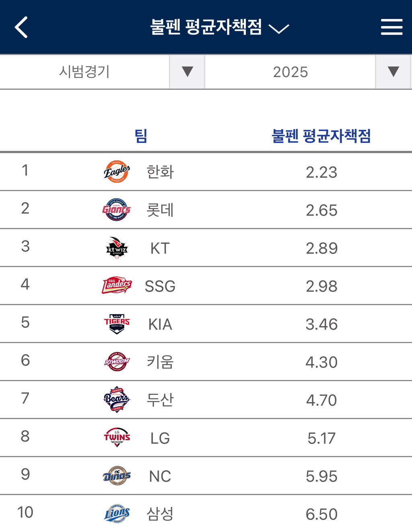Open the 시범경기 game type dropdown arrow
The height and width of the screenshot is (532, 412).
pos(187,72)
